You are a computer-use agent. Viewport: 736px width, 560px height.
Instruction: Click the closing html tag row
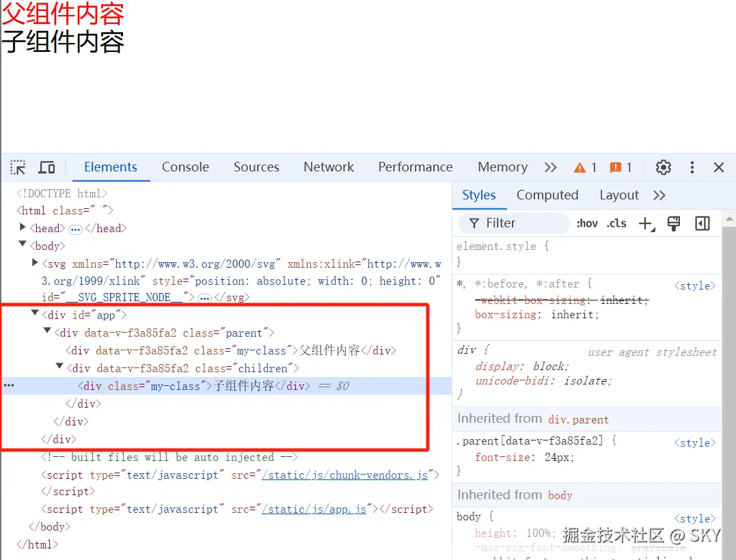(x=37, y=545)
